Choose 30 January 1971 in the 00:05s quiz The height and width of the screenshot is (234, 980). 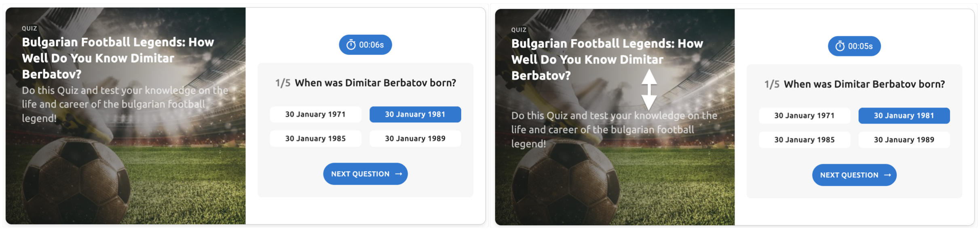[x=804, y=116]
